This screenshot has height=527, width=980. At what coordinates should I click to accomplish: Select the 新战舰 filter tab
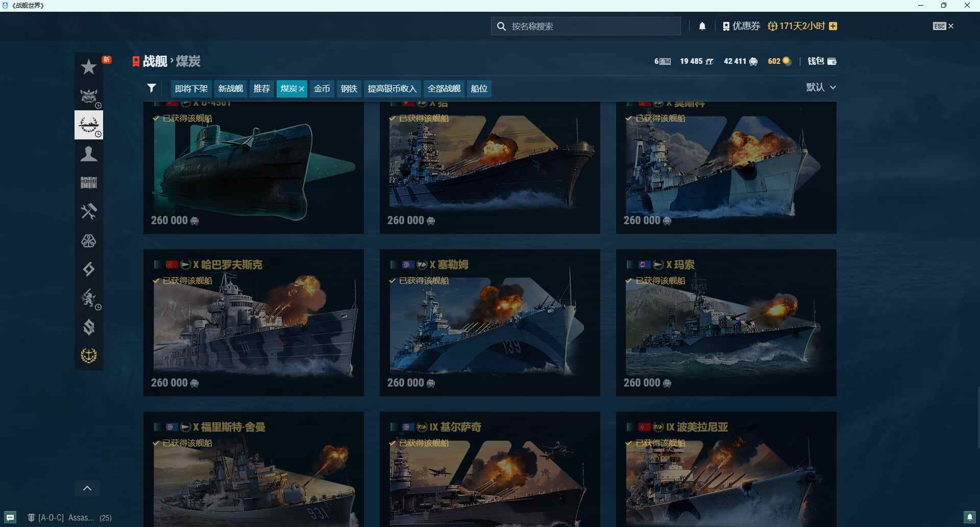pyautogui.click(x=231, y=88)
